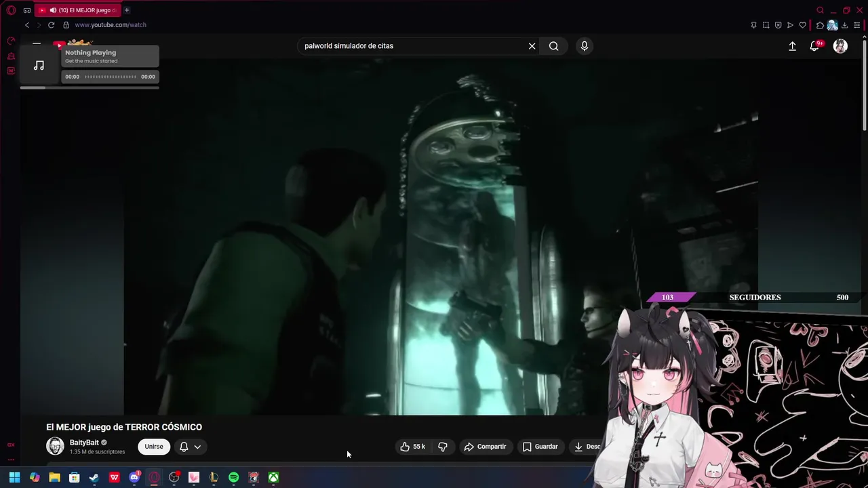Open the ad blocker shield icon
The height and width of the screenshot is (488, 868).
click(778, 25)
